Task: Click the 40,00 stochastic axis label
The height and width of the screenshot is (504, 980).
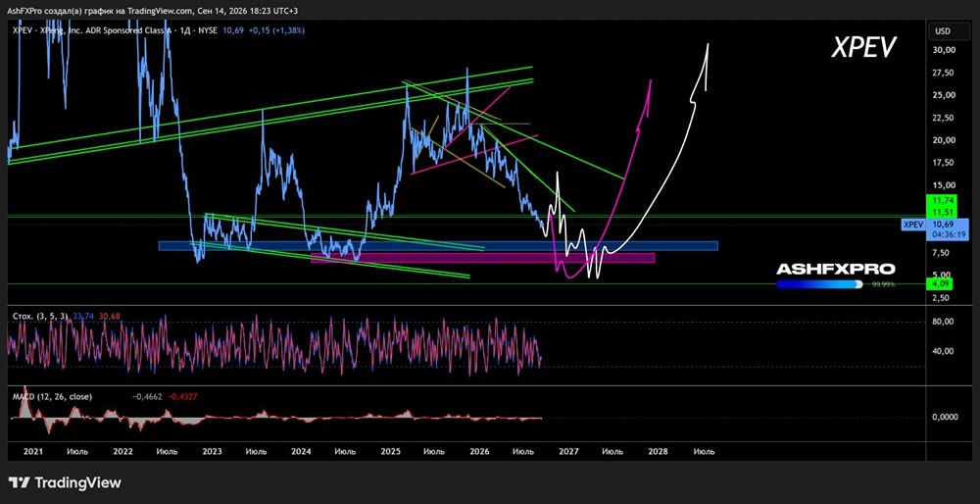Action: pos(943,351)
